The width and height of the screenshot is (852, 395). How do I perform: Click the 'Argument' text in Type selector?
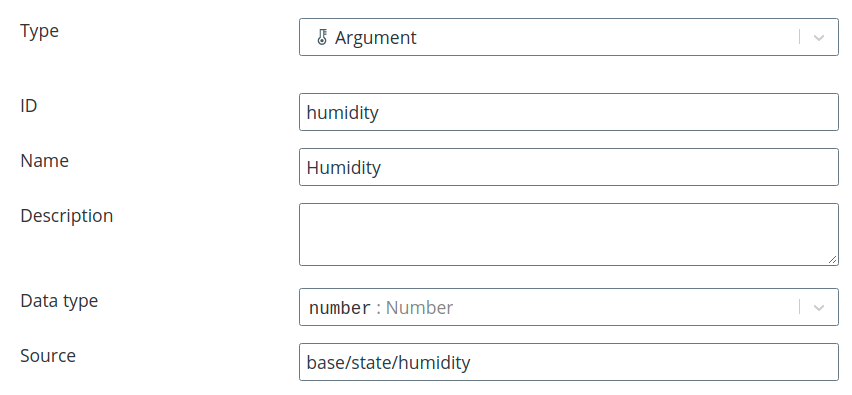(x=375, y=38)
